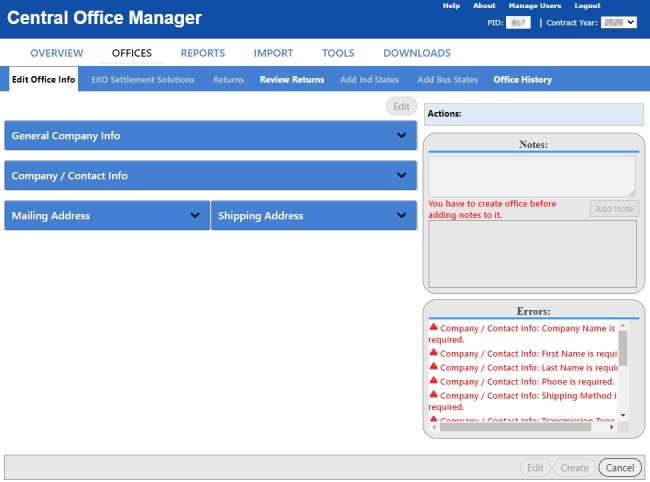Click the Cancel button
Image resolution: width=650 pixels, height=482 pixels.
pyautogui.click(x=619, y=468)
